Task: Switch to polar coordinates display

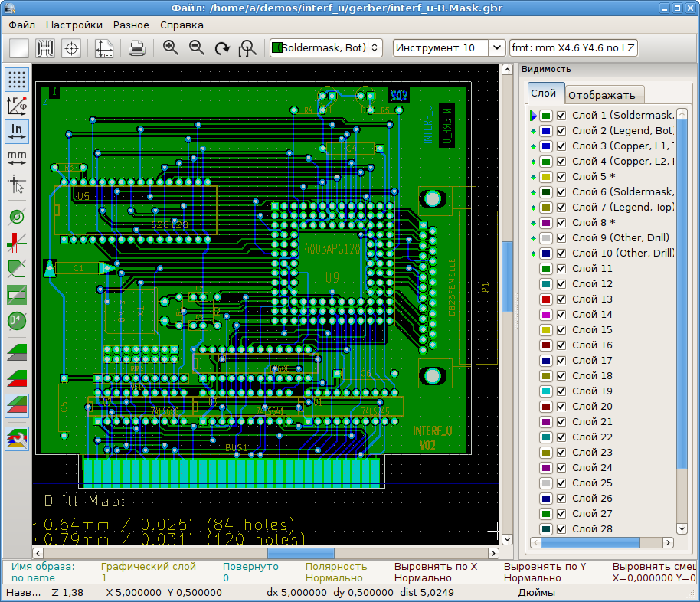Action: coord(17,105)
